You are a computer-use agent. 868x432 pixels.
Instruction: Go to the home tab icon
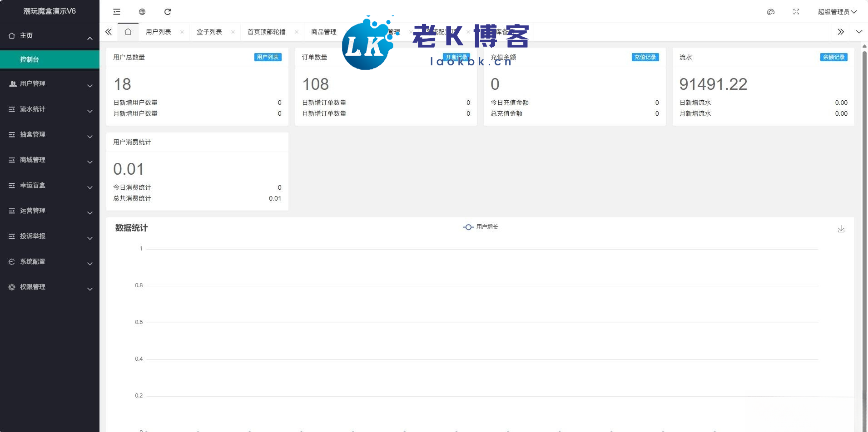128,32
